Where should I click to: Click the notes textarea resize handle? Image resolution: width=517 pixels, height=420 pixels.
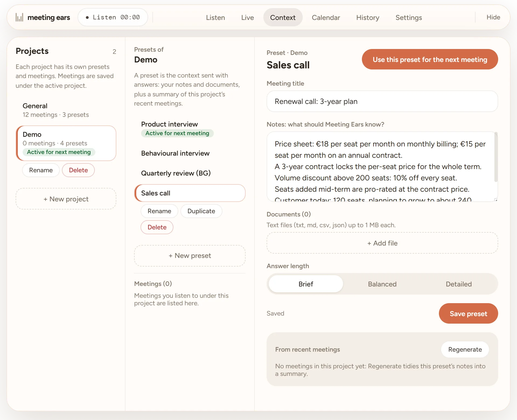coord(496,200)
